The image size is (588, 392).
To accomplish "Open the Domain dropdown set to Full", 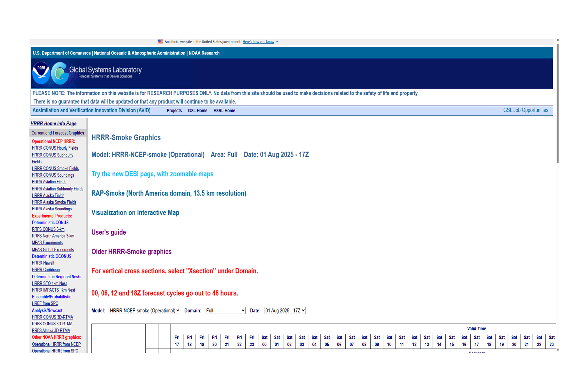I will coord(225,311).
